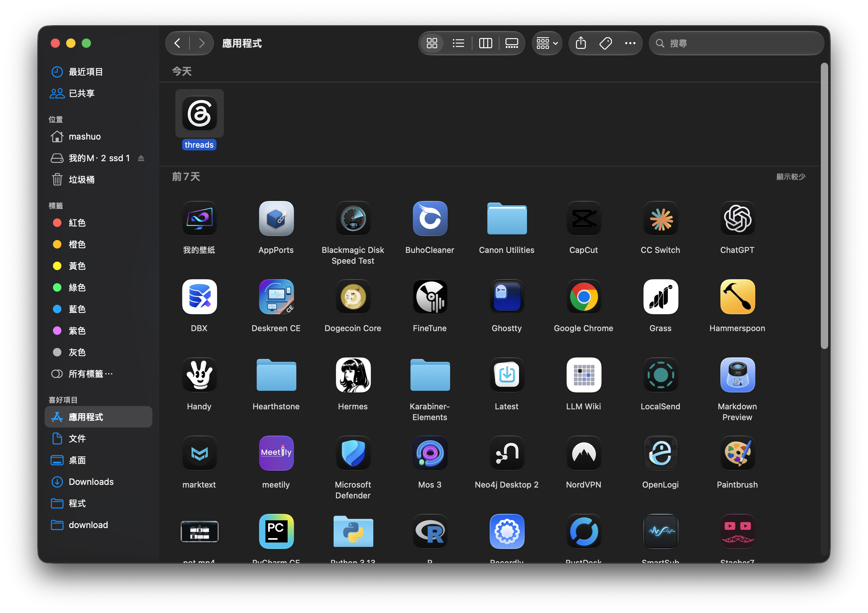Open the Ghostty terminal app
Viewport: 868px width, 613px height.
[507, 297]
